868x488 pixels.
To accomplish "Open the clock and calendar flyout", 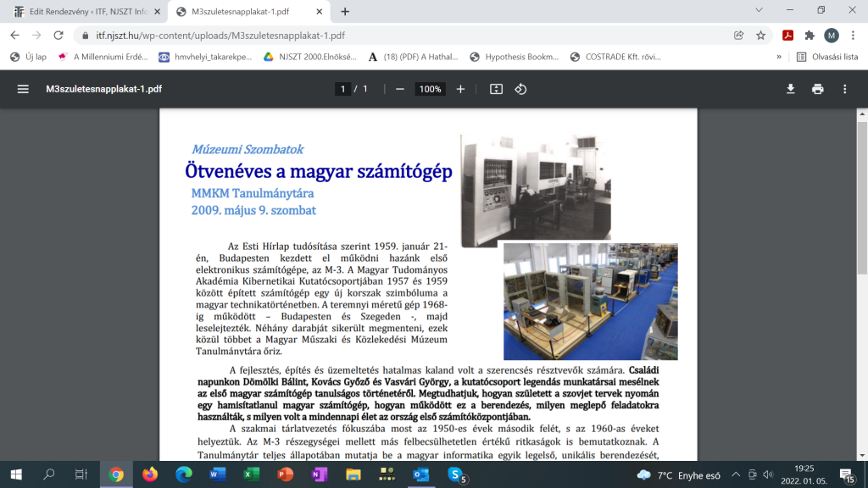I will (804, 474).
